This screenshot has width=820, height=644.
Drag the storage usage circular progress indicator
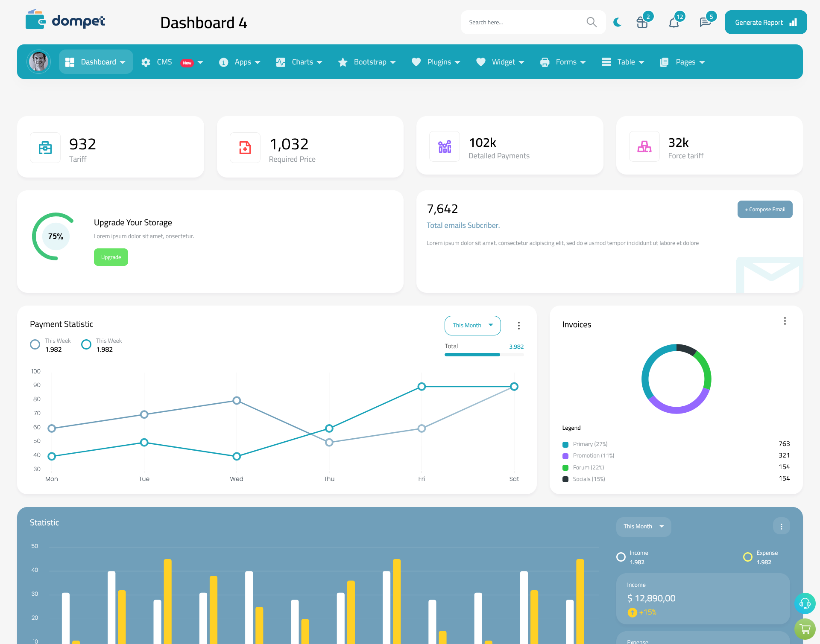point(56,236)
